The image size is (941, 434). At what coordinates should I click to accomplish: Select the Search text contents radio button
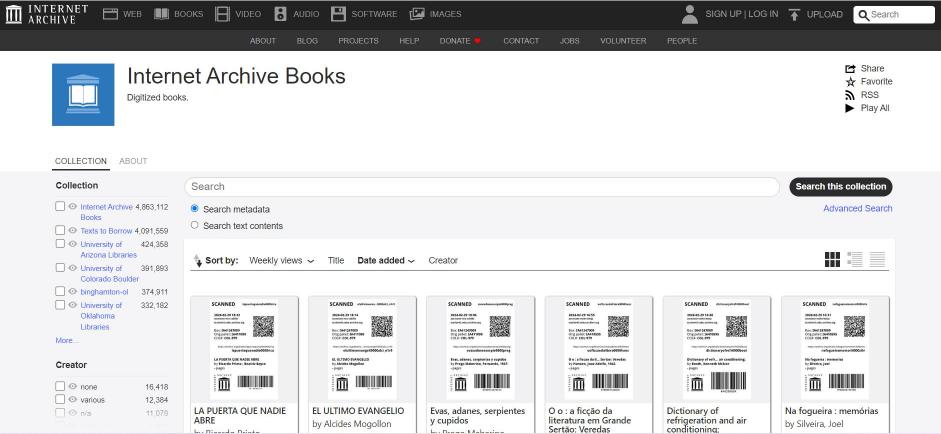tap(194, 225)
